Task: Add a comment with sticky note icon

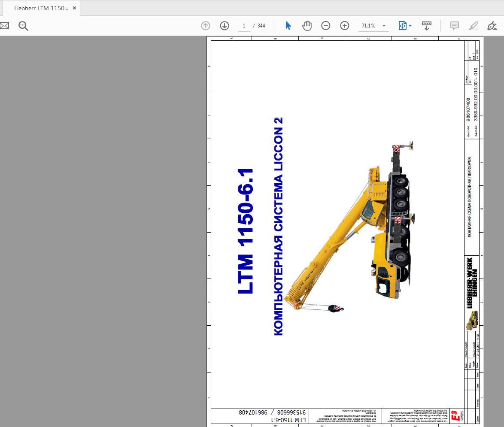Action: pos(454,26)
